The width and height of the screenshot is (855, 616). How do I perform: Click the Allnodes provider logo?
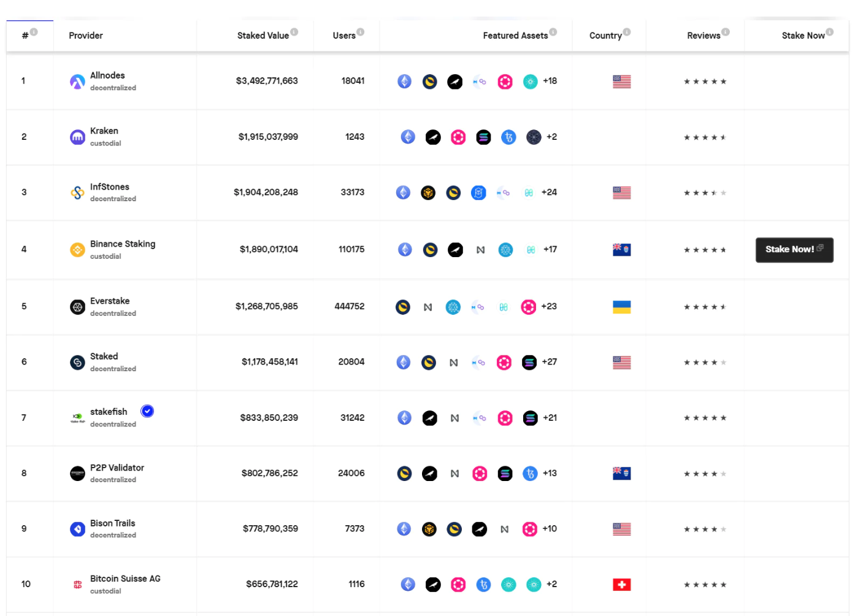coord(77,82)
